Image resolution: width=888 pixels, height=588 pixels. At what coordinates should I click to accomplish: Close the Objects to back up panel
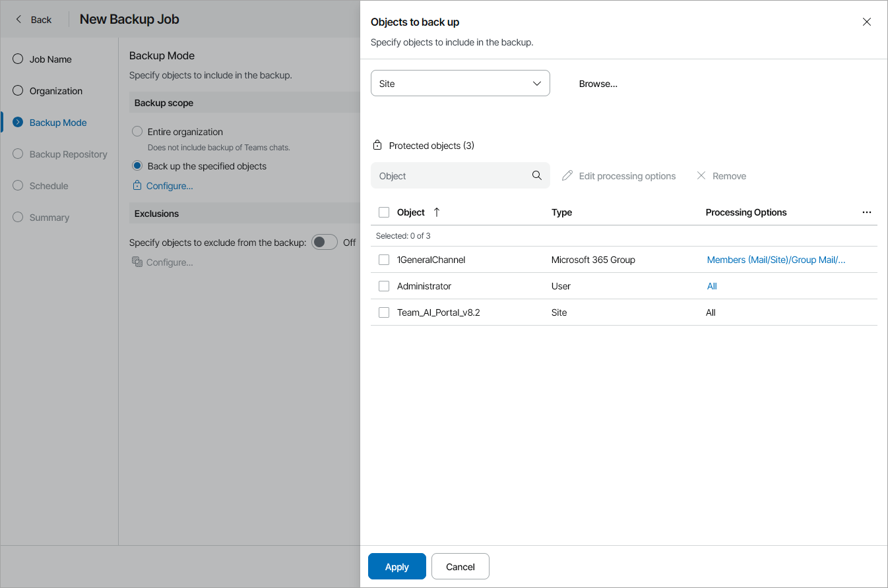(x=866, y=22)
